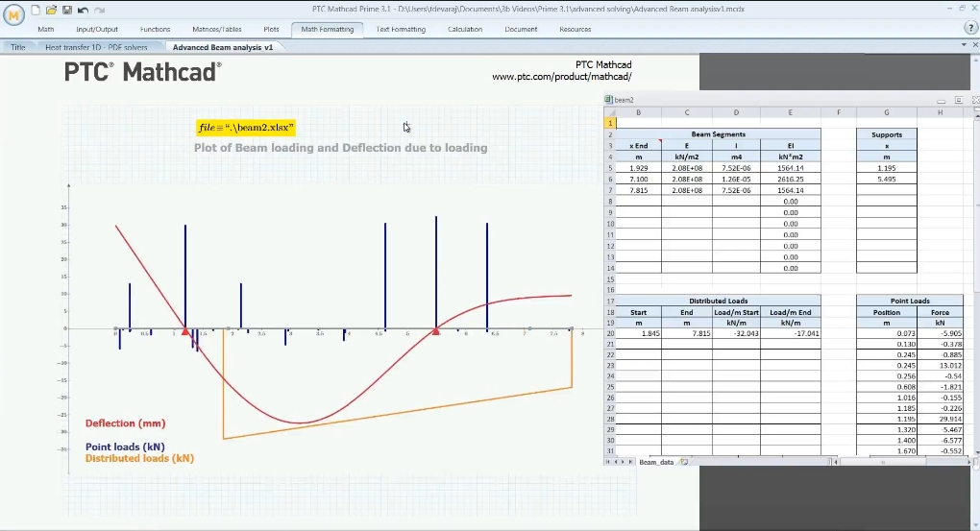The height and width of the screenshot is (531, 980).
Task: Click the Plot of Beam loading heading text
Action: [x=341, y=148]
